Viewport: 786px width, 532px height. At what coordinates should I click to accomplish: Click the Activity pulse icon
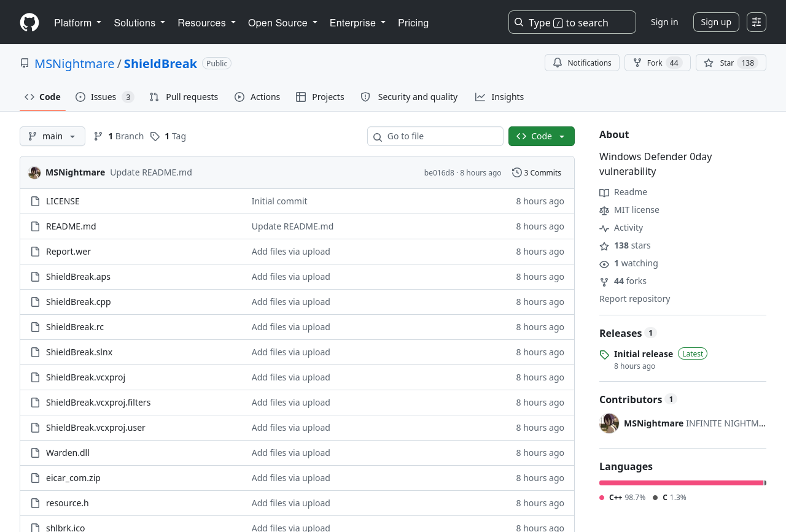604,228
